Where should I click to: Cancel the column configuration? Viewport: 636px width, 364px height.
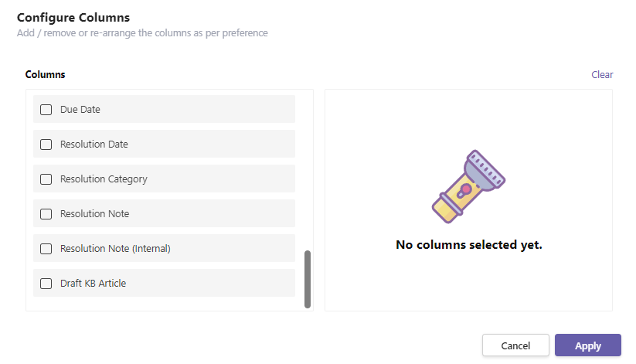point(515,345)
